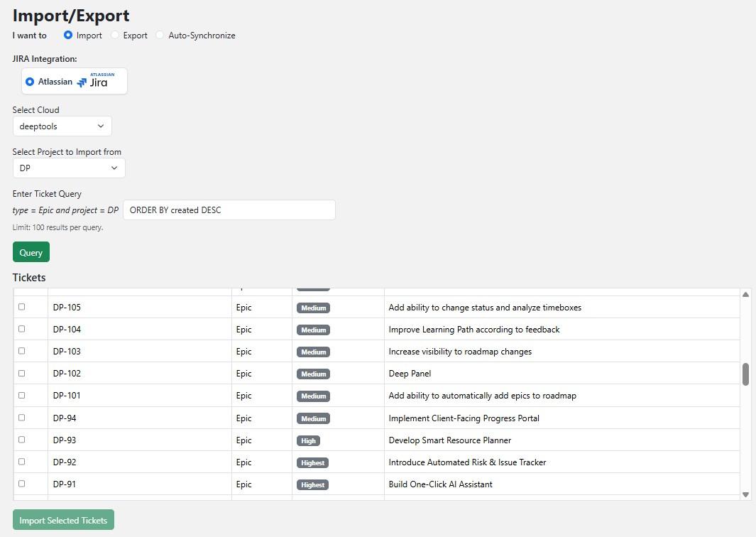The height and width of the screenshot is (537, 756).
Task: Click the DP-103 ticket ID
Action: tap(67, 351)
